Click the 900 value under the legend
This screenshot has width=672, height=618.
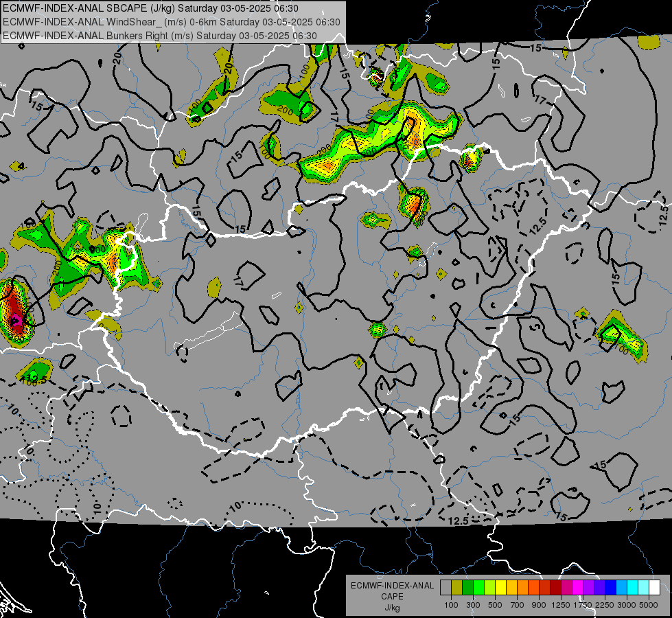click(x=539, y=605)
